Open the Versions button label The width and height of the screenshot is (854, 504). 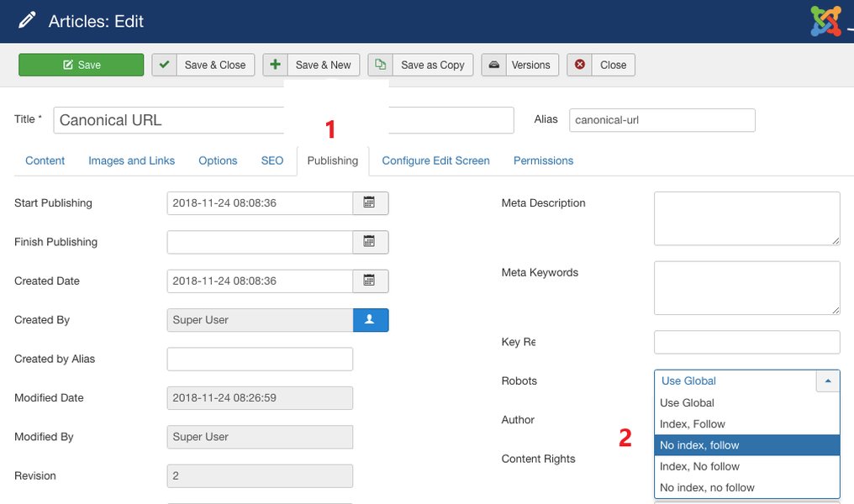click(531, 65)
